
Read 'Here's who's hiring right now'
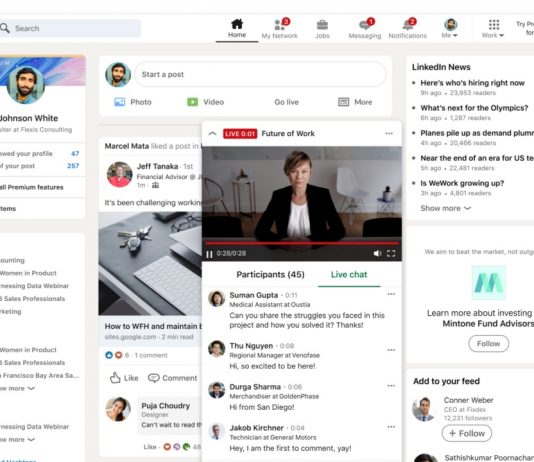coord(472,83)
